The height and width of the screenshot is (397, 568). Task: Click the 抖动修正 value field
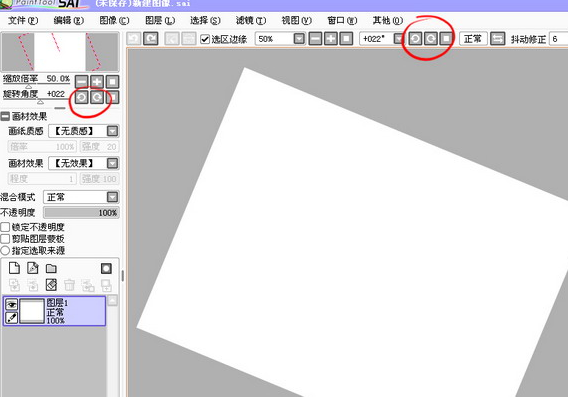559,38
